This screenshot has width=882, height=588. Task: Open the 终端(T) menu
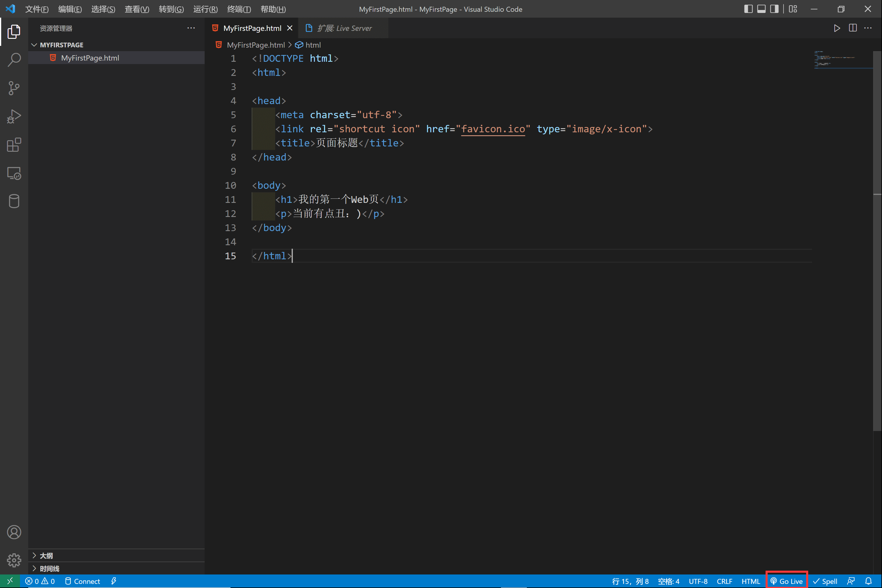[x=239, y=9]
